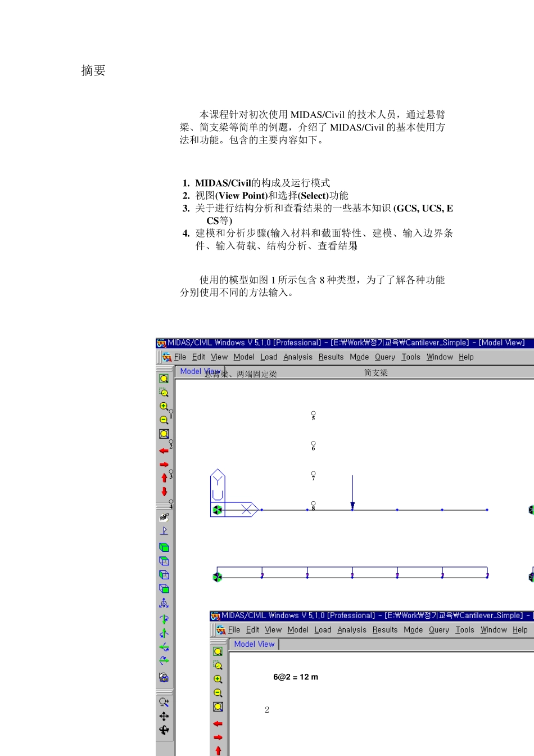Click the '6@2 = 12 m' dimension label
Screen dimensions: 534x756
click(x=296, y=677)
